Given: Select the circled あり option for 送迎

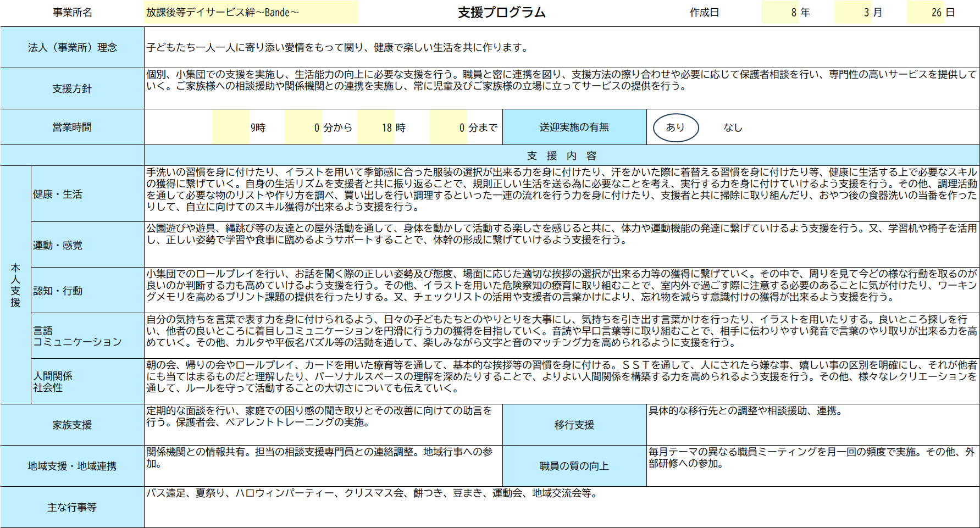Looking at the screenshot, I should tap(675, 127).
